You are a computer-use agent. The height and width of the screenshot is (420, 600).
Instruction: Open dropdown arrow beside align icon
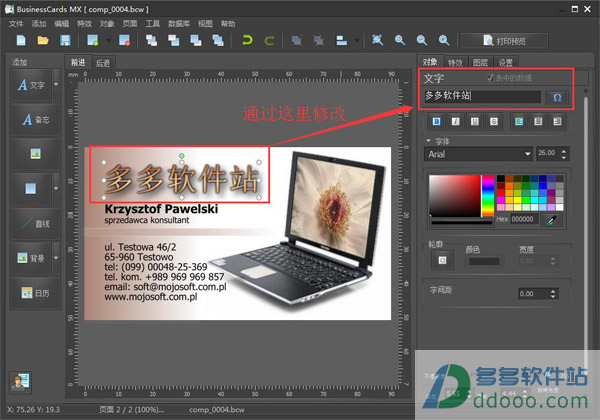click(x=357, y=40)
